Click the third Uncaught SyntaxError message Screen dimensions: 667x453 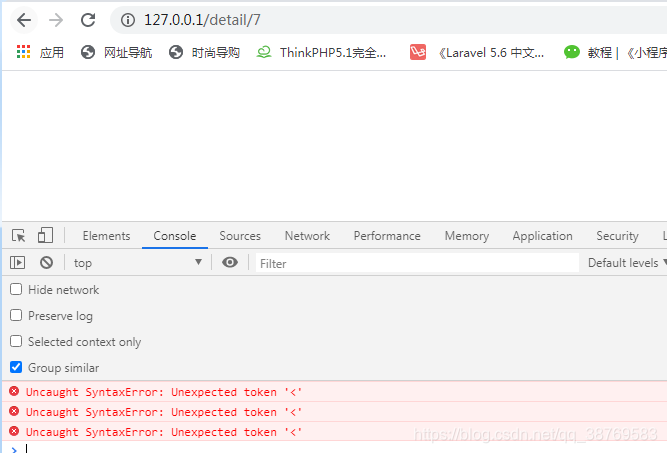tap(163, 432)
